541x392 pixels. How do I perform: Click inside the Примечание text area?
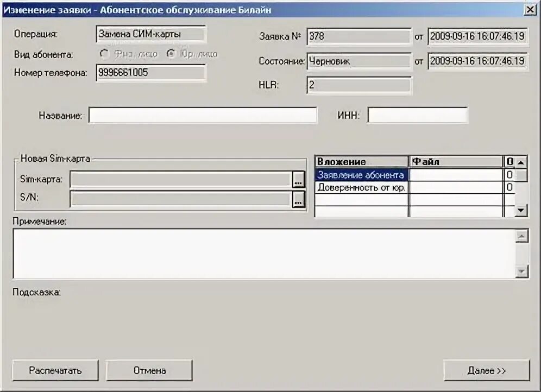coord(265,254)
